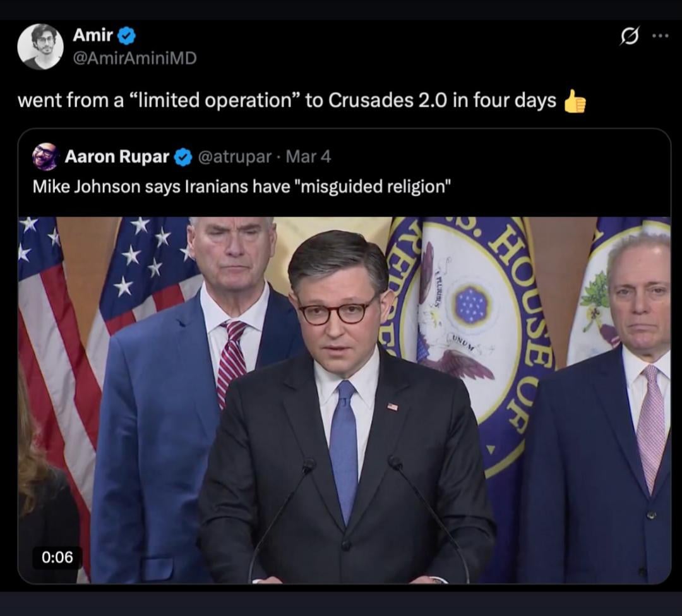Open the three-dot more options menu
This screenshot has width=682, height=616.
click(x=660, y=36)
